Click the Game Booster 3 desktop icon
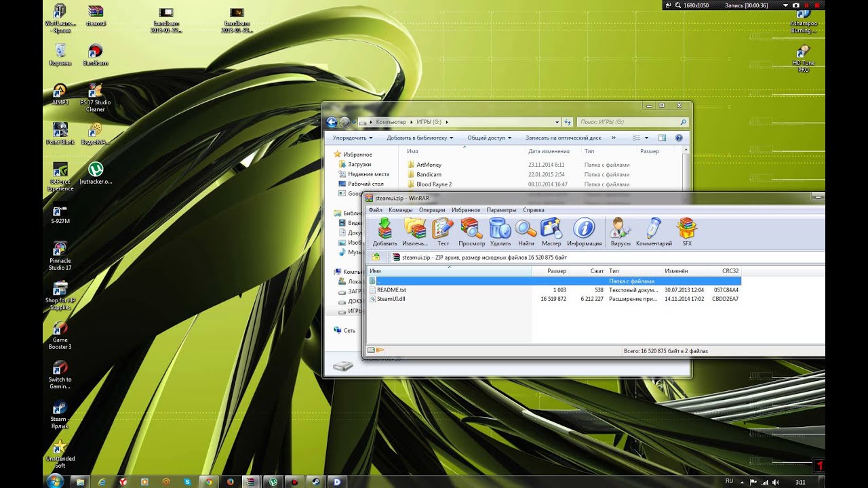The image size is (868, 488). (60, 335)
